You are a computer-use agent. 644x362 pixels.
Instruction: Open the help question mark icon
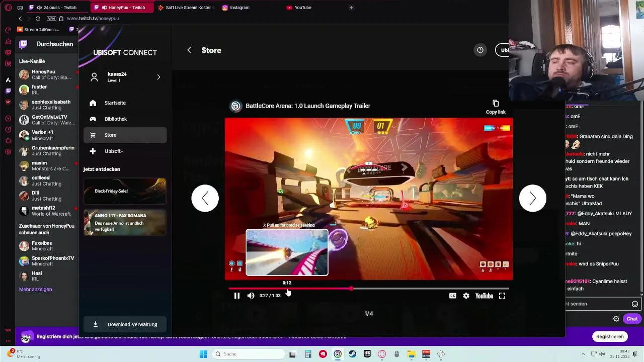pos(480,50)
